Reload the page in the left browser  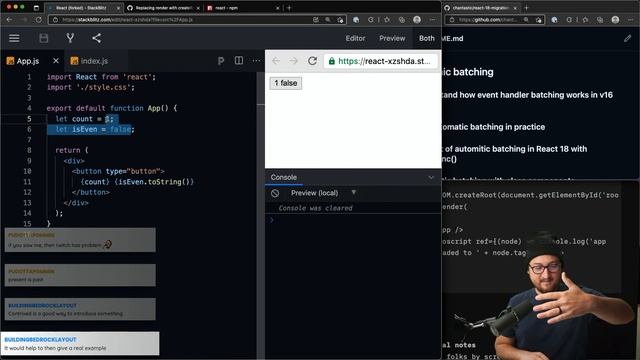coord(38,20)
